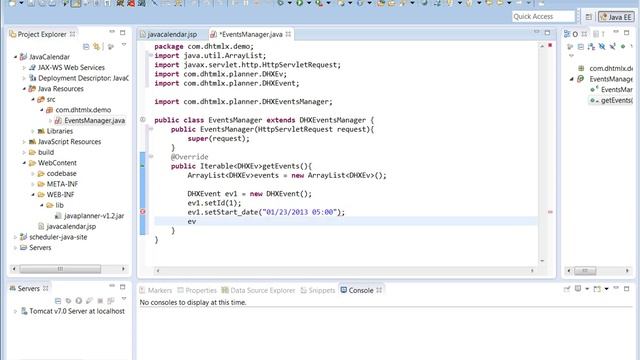Click the Open Perspective icon
Screen dimensions: 640x360
click(588, 17)
